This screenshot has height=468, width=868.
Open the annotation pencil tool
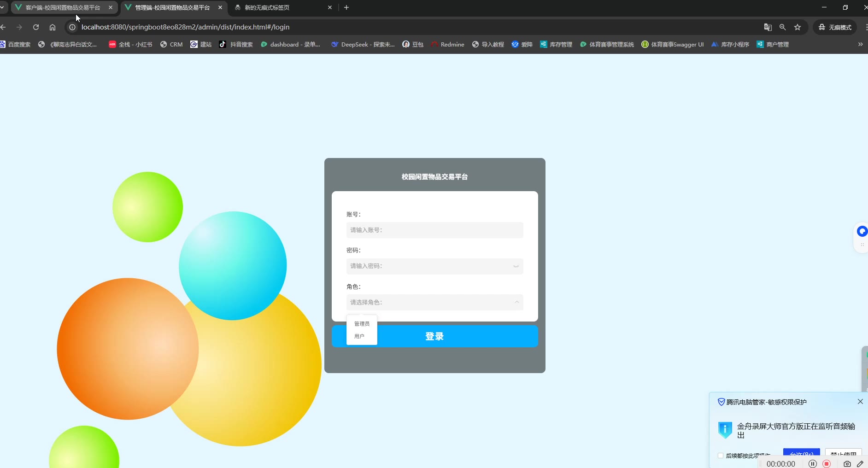coord(860,464)
